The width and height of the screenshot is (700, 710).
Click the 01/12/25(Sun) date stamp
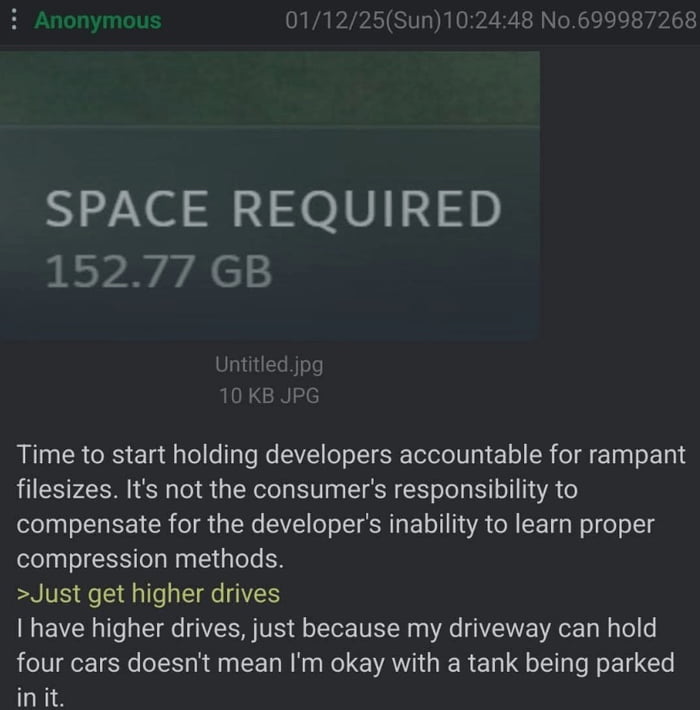point(363,20)
